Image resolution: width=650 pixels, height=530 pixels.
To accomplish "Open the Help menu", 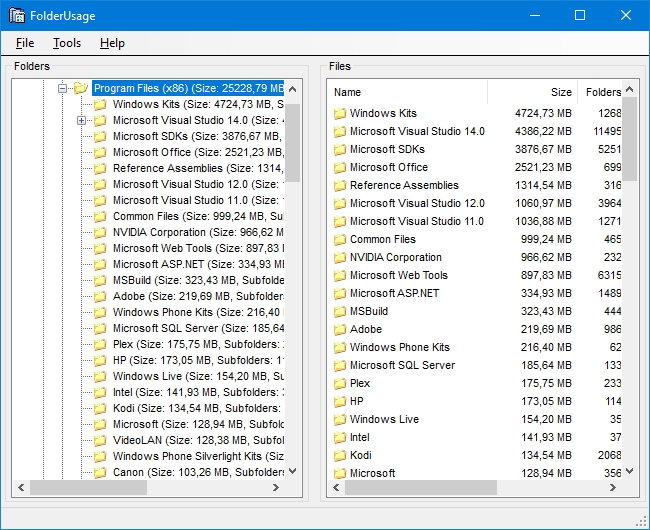I will click(112, 43).
